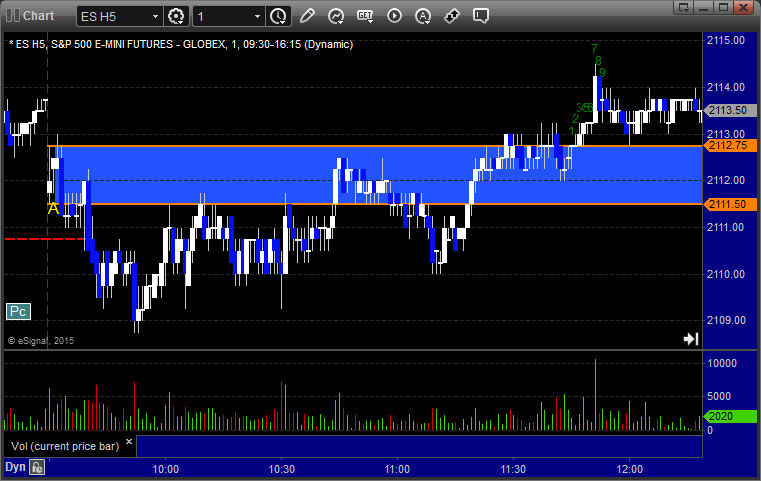Open the symbol settings gear menu
Image resolution: width=761 pixels, height=481 pixels.
(x=175, y=16)
